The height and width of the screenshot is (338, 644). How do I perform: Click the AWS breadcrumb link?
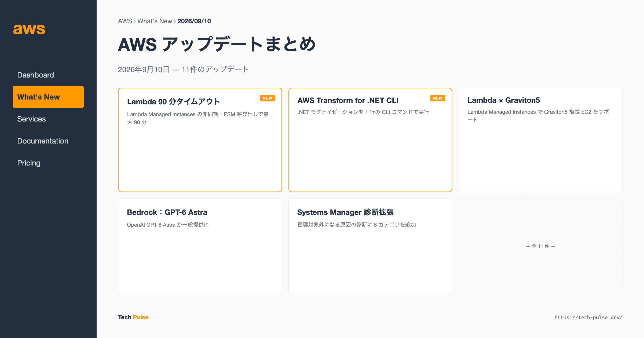pos(125,21)
